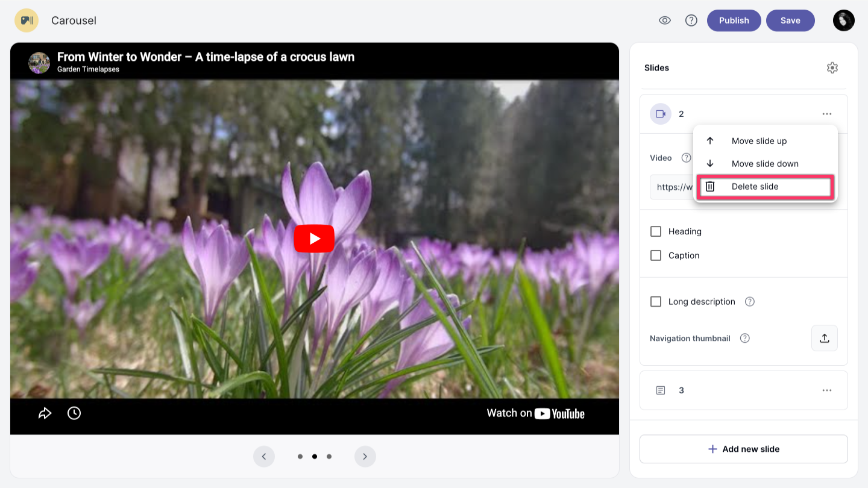Screen dimensions: 868x488
Task: Open options menu for slide 3
Action: pos(826,390)
